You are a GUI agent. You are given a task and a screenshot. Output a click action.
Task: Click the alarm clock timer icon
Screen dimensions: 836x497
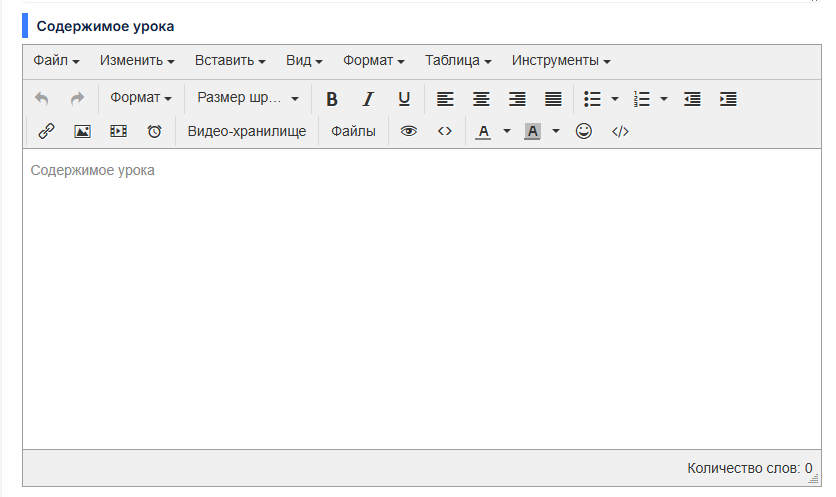coord(154,131)
